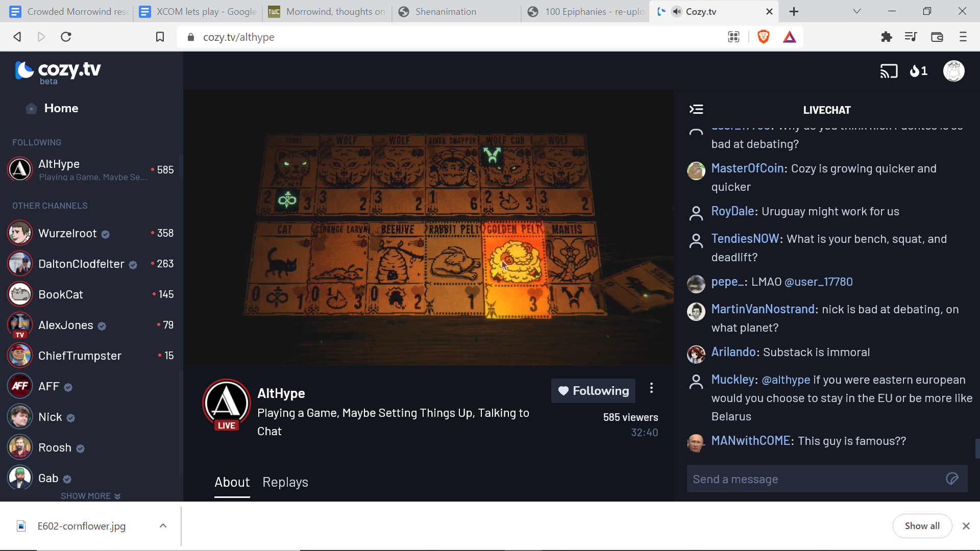Open a new browser tab
The width and height of the screenshot is (980, 551).
point(794,11)
